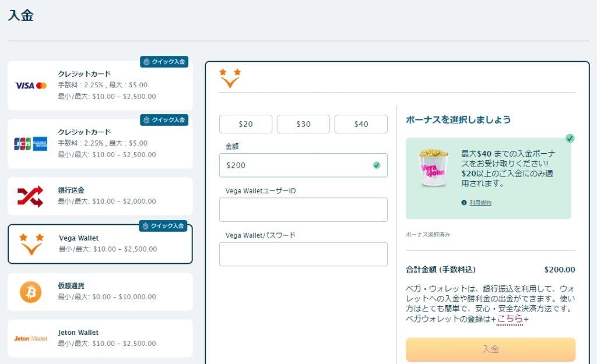Select 銀行送金 payment method
The width and height of the screenshot is (597, 364).
[x=100, y=196]
